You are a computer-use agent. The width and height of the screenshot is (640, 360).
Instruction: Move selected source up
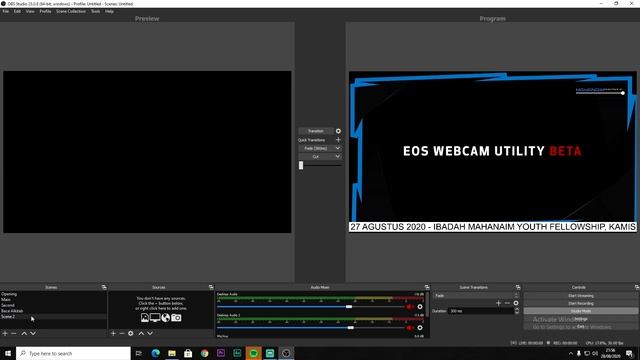pos(141,333)
